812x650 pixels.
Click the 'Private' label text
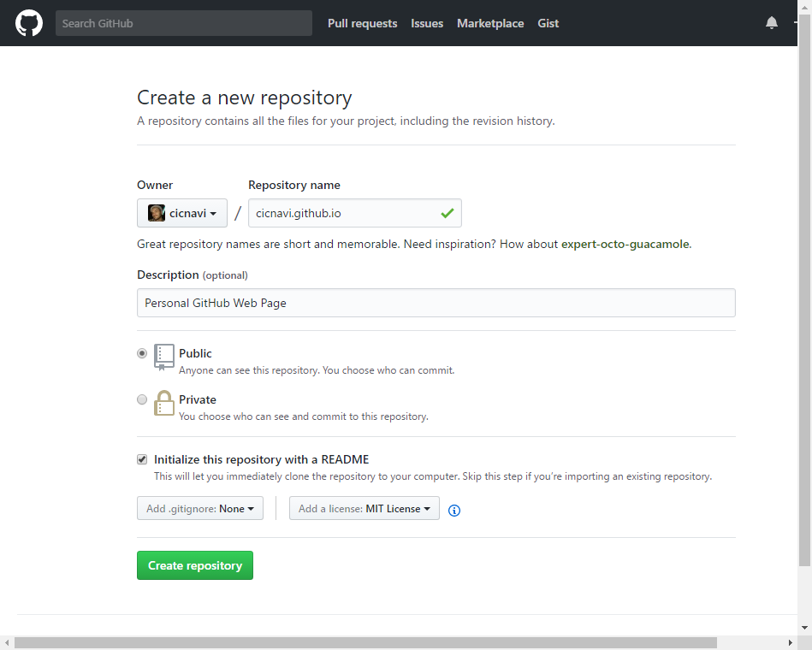pos(198,399)
